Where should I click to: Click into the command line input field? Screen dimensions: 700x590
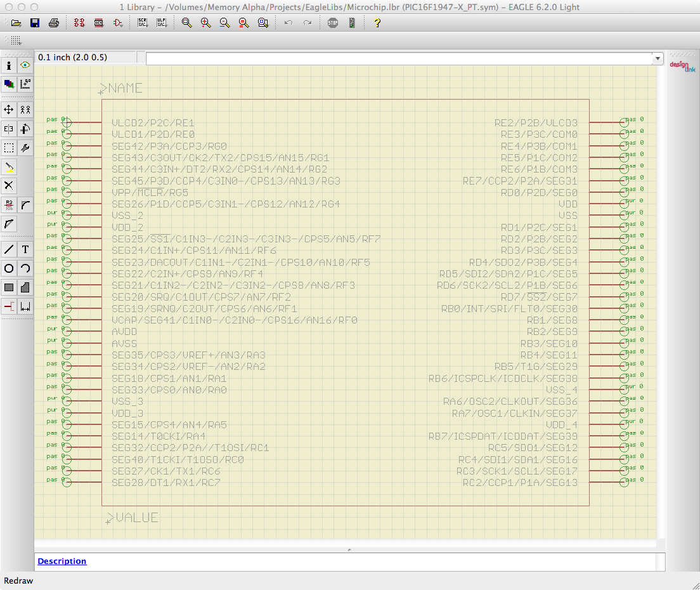click(399, 58)
